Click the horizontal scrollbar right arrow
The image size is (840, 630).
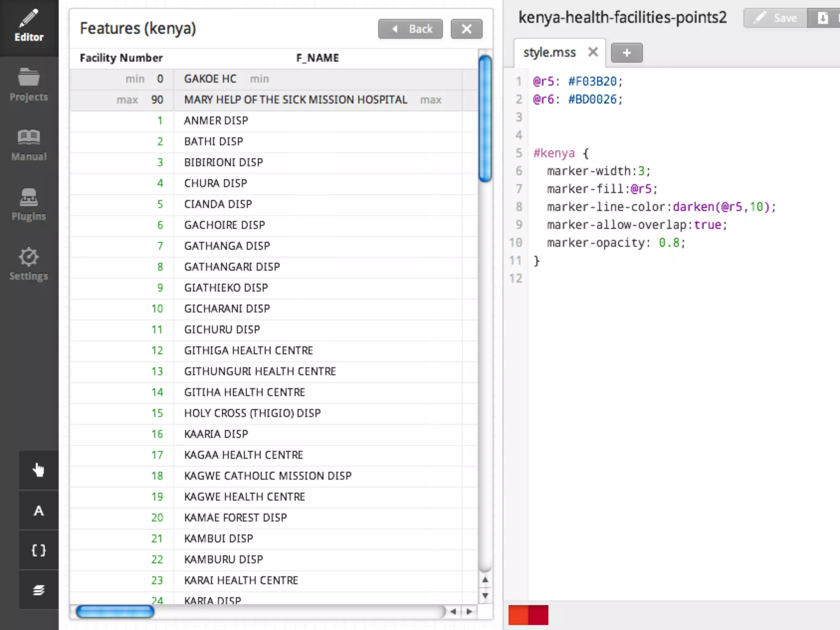point(469,612)
